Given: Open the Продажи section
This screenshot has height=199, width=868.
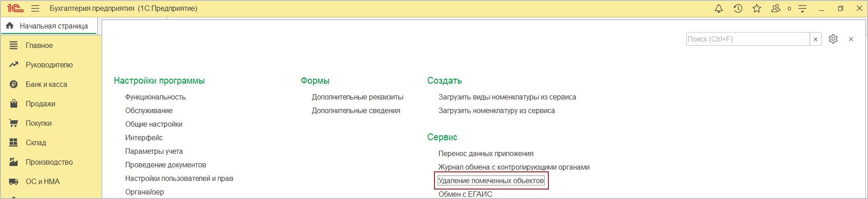Looking at the screenshot, I should pyautogui.click(x=40, y=104).
